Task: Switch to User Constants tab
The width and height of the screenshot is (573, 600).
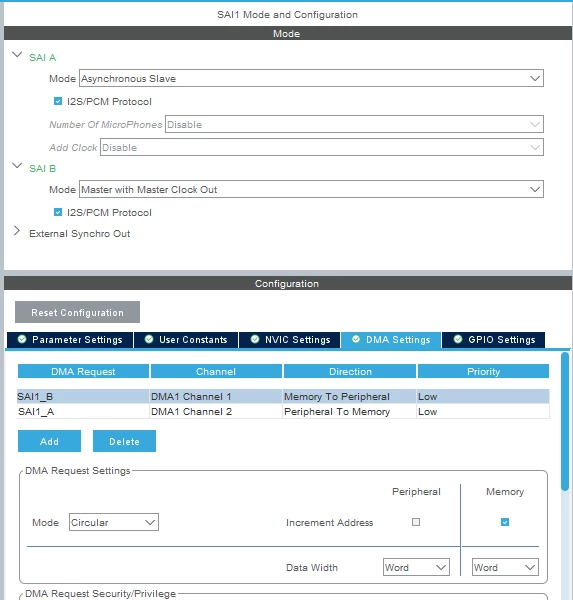Action: point(186,340)
